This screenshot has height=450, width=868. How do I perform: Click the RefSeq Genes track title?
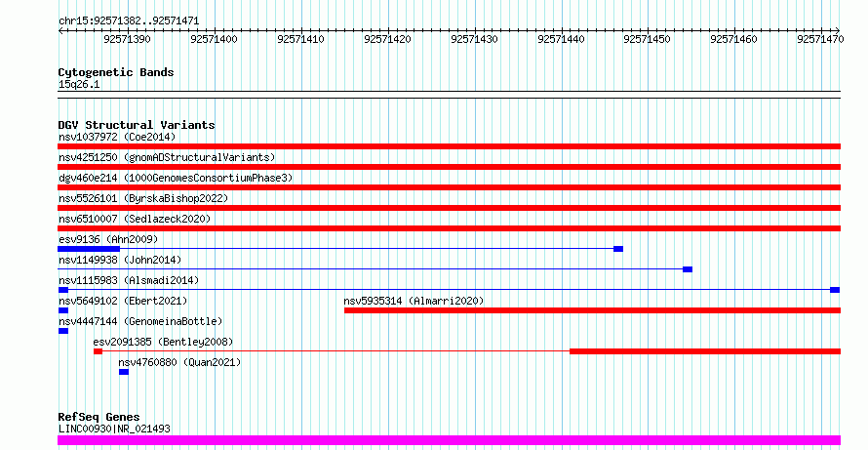click(99, 418)
